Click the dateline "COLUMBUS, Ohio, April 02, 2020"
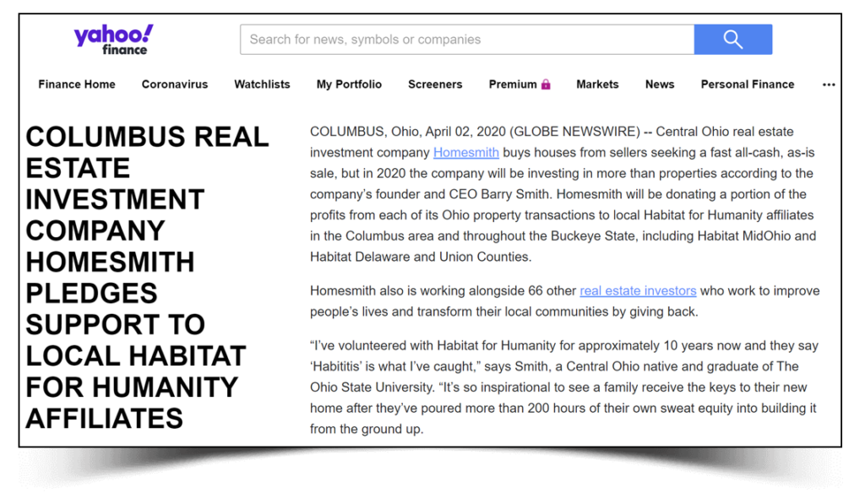This screenshot has height=504, width=865. 408,132
